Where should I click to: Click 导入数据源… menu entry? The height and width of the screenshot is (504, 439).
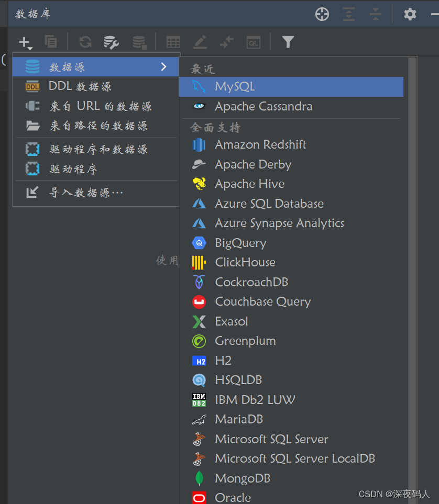[95, 193]
